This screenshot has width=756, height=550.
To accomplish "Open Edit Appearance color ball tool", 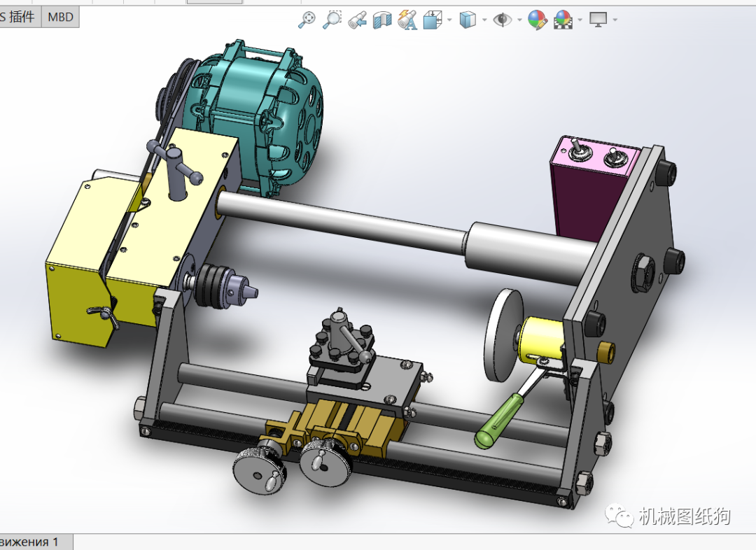I will click(x=537, y=20).
